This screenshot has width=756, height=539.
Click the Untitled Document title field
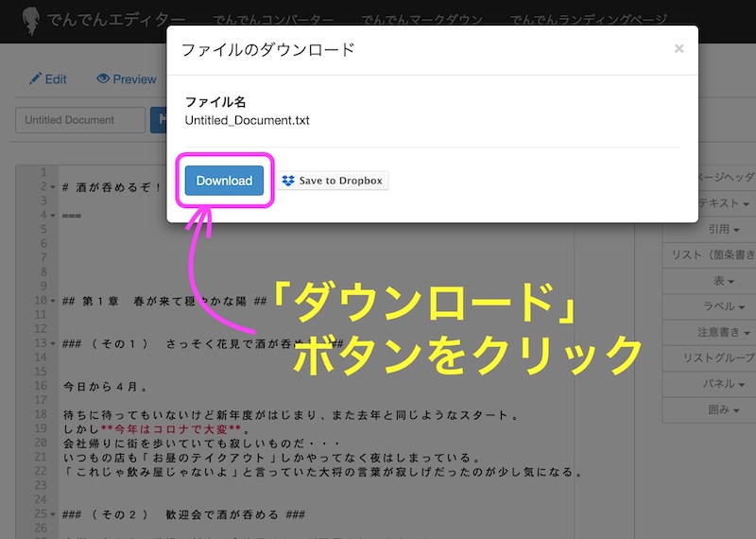pyautogui.click(x=80, y=120)
